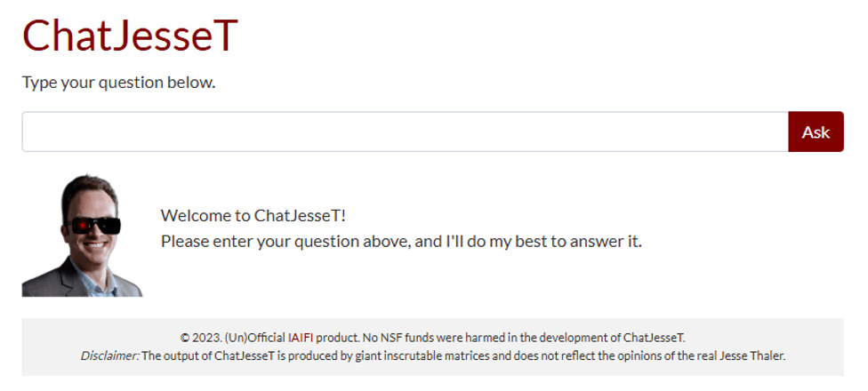Image resolution: width=868 pixels, height=391 pixels.
Task: Click the large ChatJesseT page title
Action: (x=130, y=36)
